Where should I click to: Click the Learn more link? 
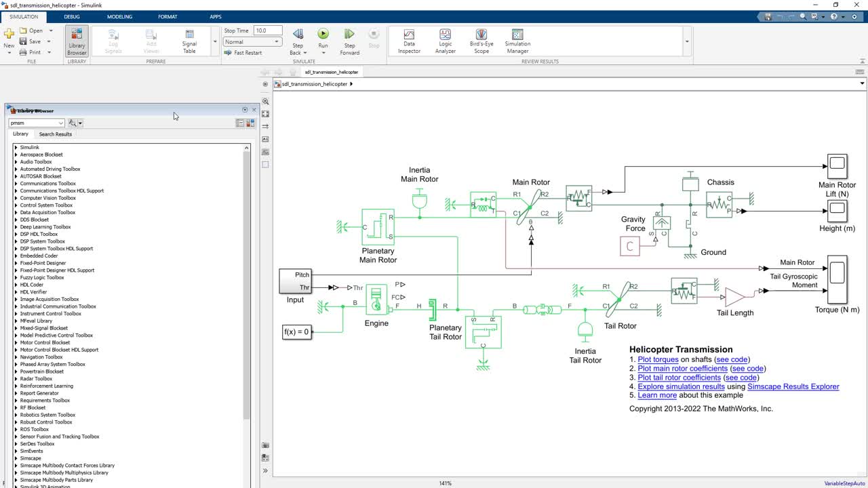point(657,395)
